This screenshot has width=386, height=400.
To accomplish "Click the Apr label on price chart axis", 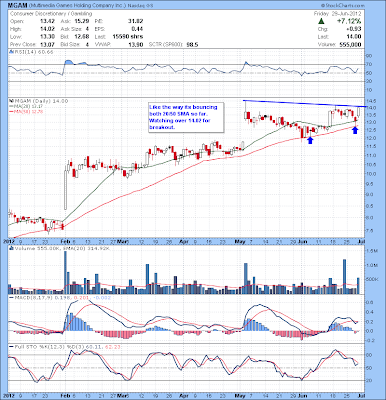I will [x=183, y=241].
